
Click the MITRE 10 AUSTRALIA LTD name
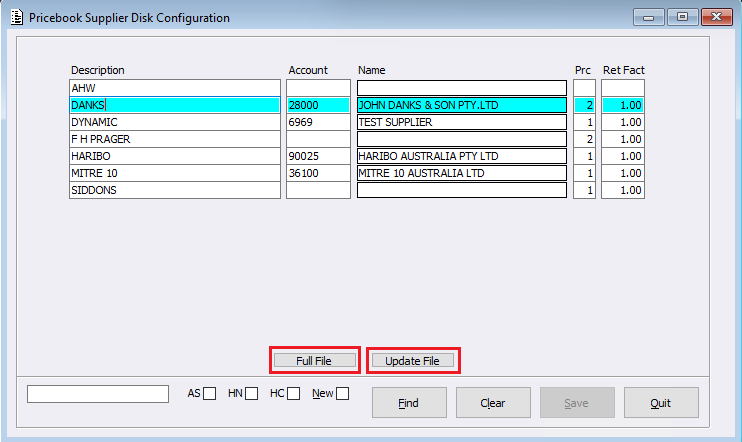coord(462,173)
